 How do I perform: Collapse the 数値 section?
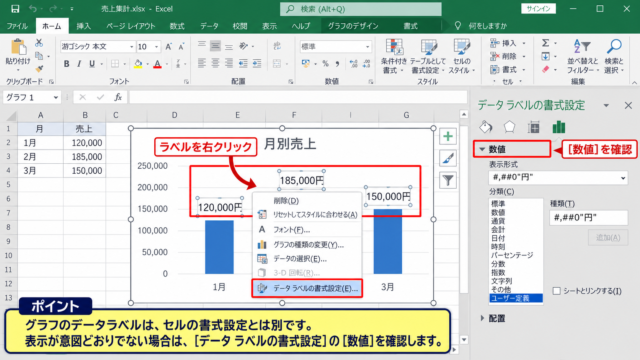pos(482,149)
